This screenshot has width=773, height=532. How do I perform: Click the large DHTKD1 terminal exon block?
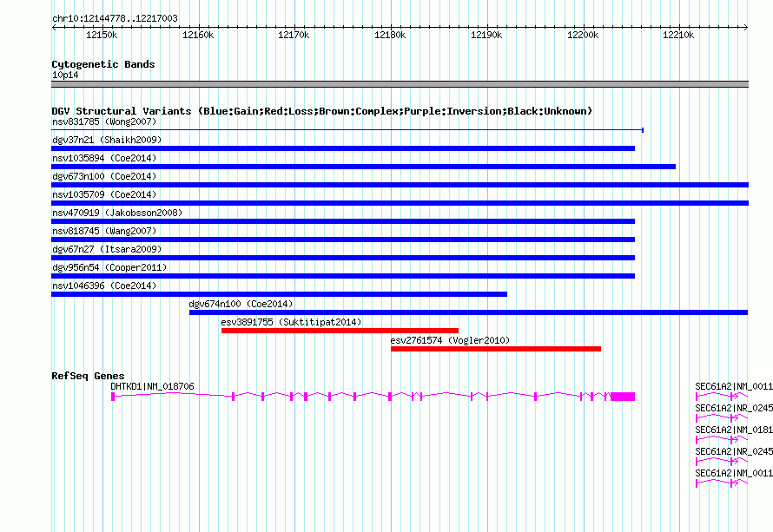(623, 397)
